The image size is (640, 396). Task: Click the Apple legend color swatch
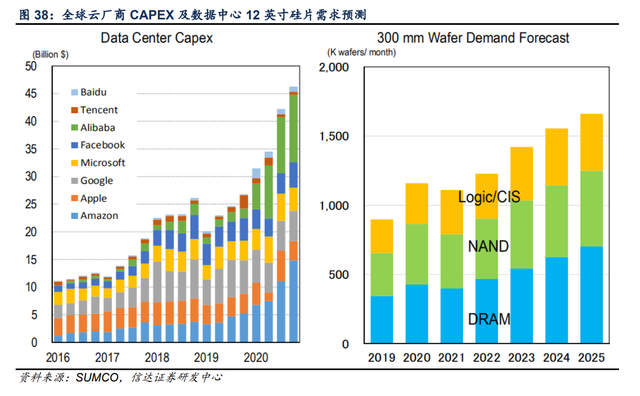coord(74,198)
